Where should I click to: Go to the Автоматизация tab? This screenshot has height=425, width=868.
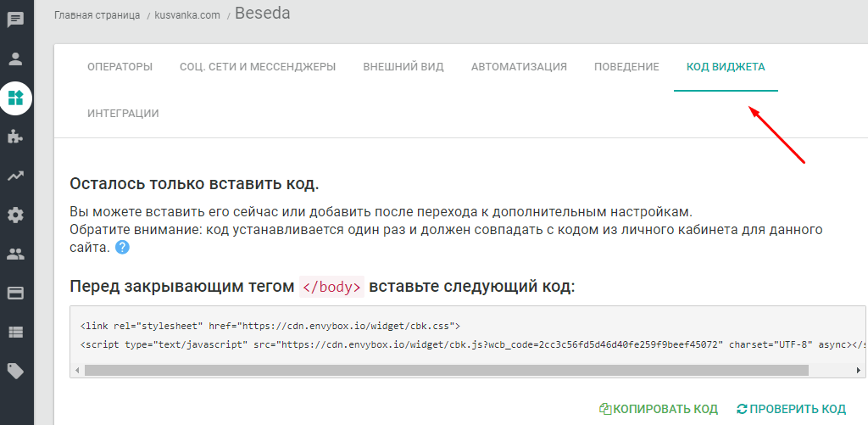tap(519, 67)
